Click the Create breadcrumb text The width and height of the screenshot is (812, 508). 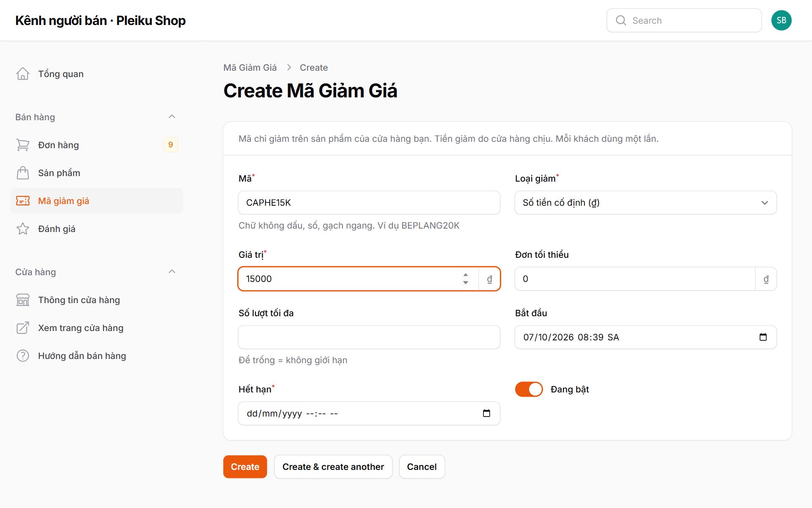click(314, 67)
